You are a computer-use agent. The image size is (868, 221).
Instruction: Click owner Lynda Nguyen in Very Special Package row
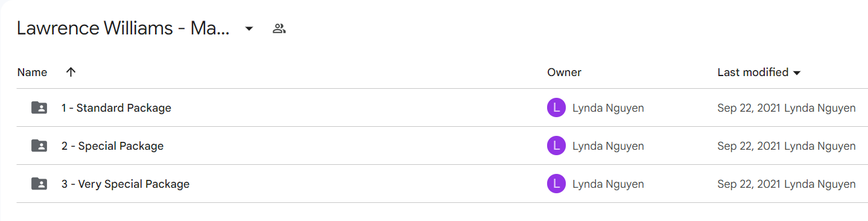click(x=608, y=184)
